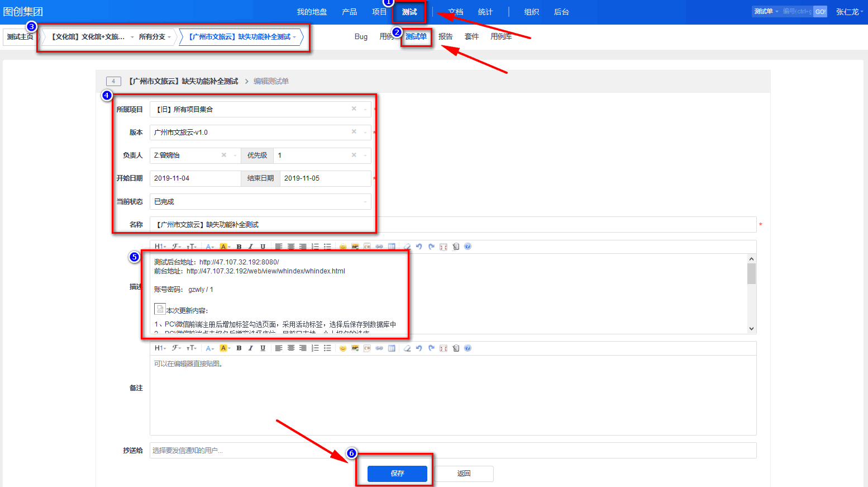Open font family dropdown in description editor
Viewport: 868px width, 487px height.
[177, 247]
